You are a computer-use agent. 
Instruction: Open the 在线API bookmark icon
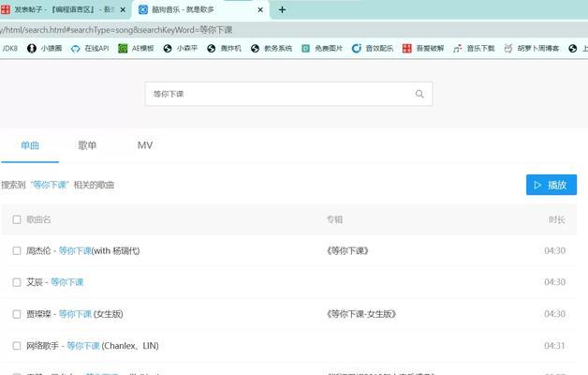tap(76, 49)
